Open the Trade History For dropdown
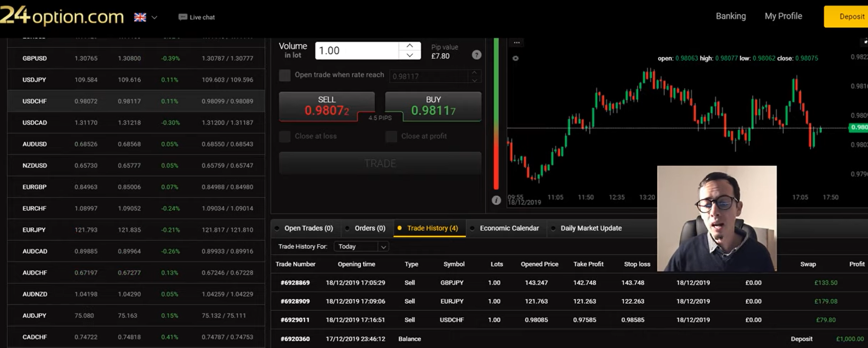 point(361,246)
